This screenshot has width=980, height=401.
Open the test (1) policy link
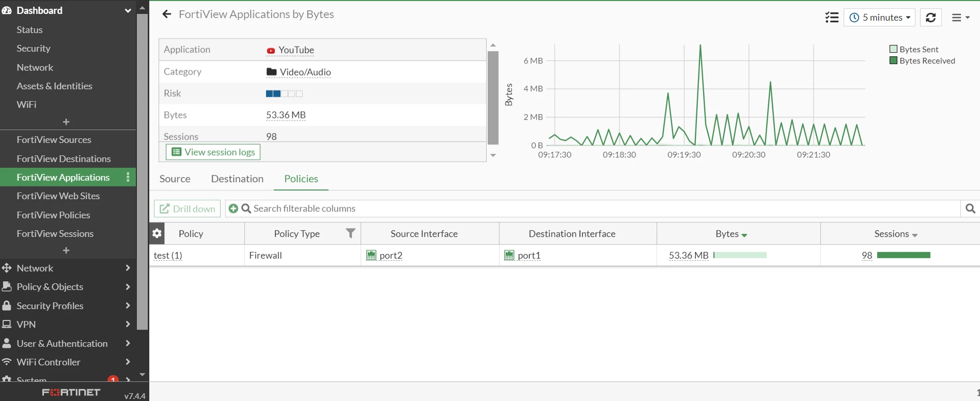coord(168,255)
